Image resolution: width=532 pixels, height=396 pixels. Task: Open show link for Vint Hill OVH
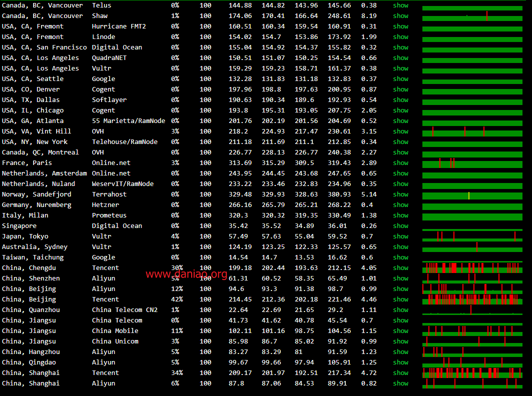[400, 131]
